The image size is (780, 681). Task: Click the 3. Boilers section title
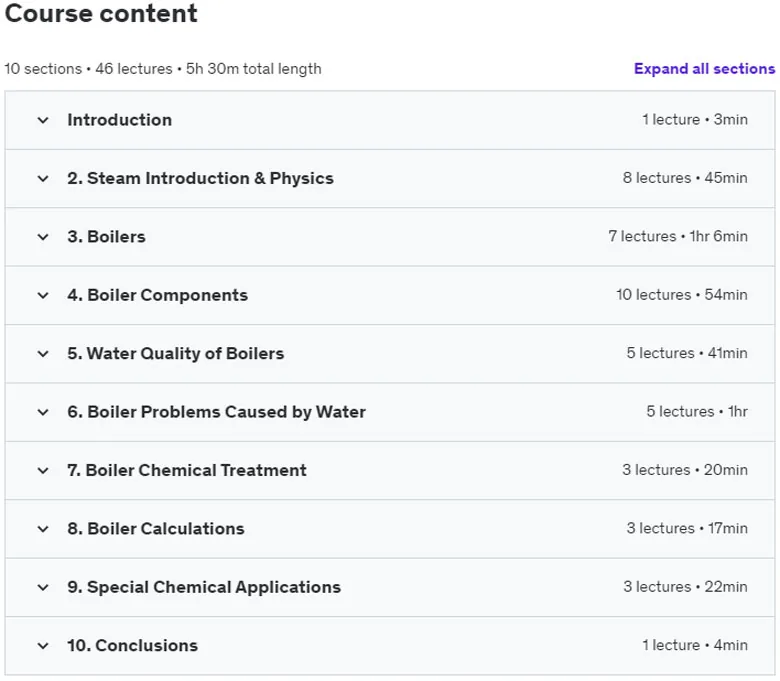[x=106, y=237]
